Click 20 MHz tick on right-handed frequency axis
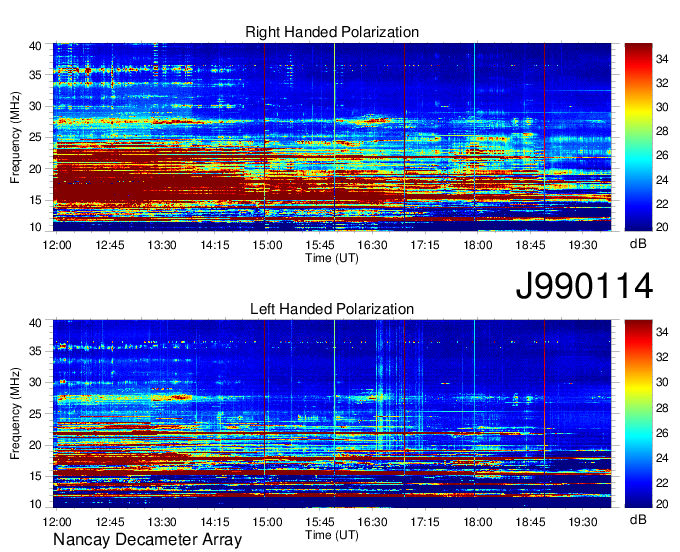The image size is (680, 552). tap(35, 169)
